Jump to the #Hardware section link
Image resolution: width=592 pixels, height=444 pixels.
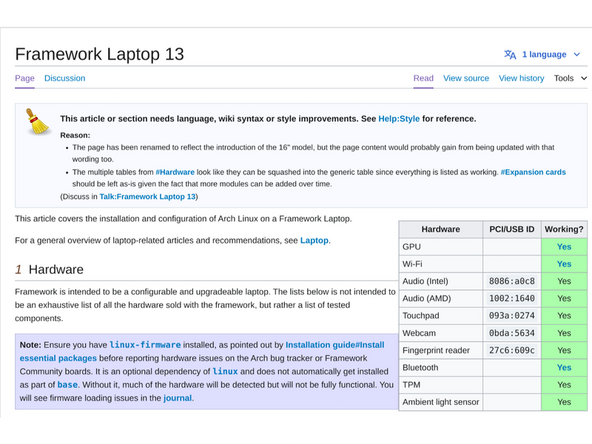point(175,172)
